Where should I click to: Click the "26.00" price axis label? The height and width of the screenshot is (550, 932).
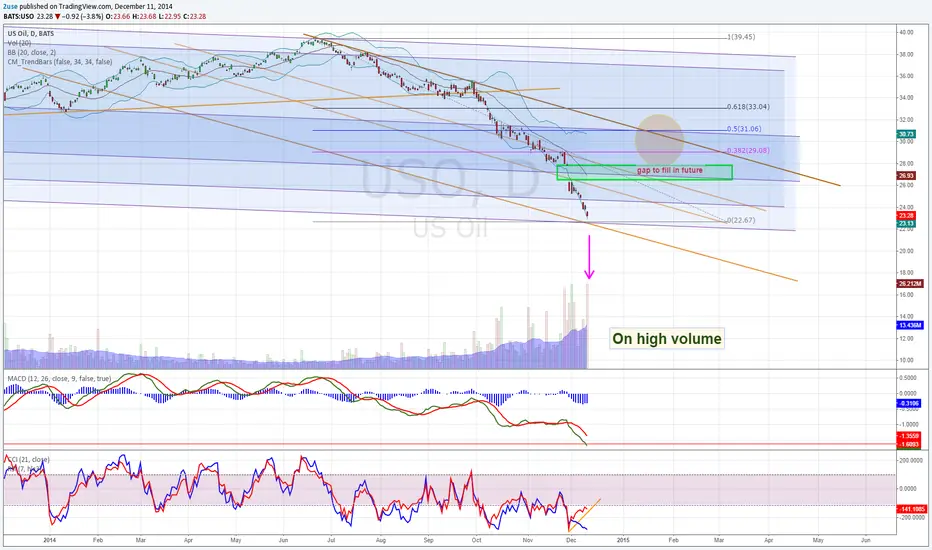coord(906,185)
